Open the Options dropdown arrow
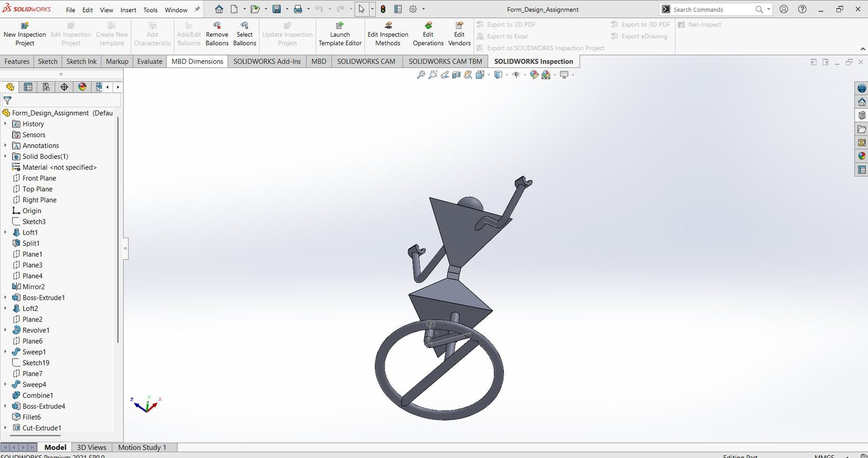 (x=423, y=9)
